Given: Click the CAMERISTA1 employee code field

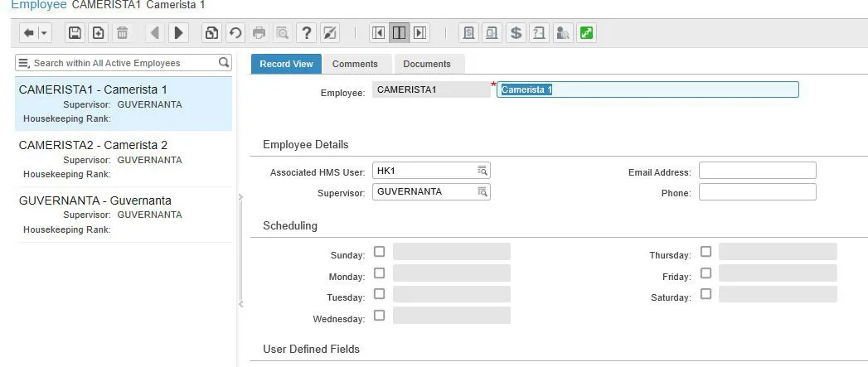Looking at the screenshot, I should click(430, 89).
